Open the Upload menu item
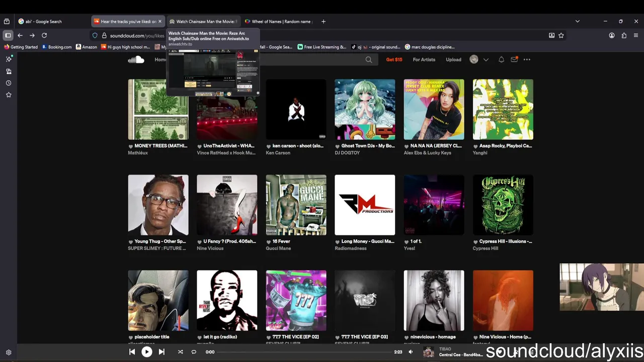This screenshot has width=644, height=362. [x=453, y=60]
